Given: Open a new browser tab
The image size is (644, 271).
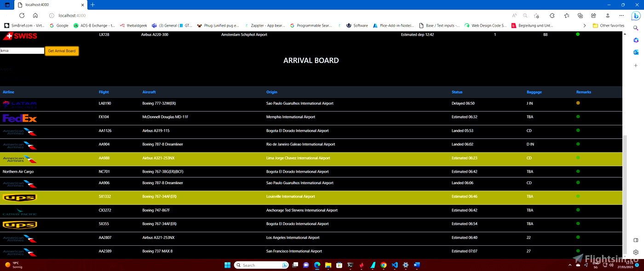Looking at the screenshot, I should [92, 5].
